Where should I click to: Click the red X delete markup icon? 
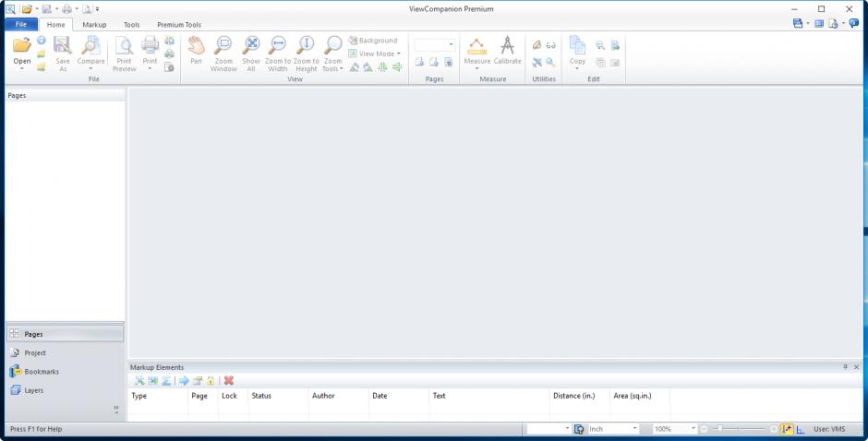coord(229,381)
